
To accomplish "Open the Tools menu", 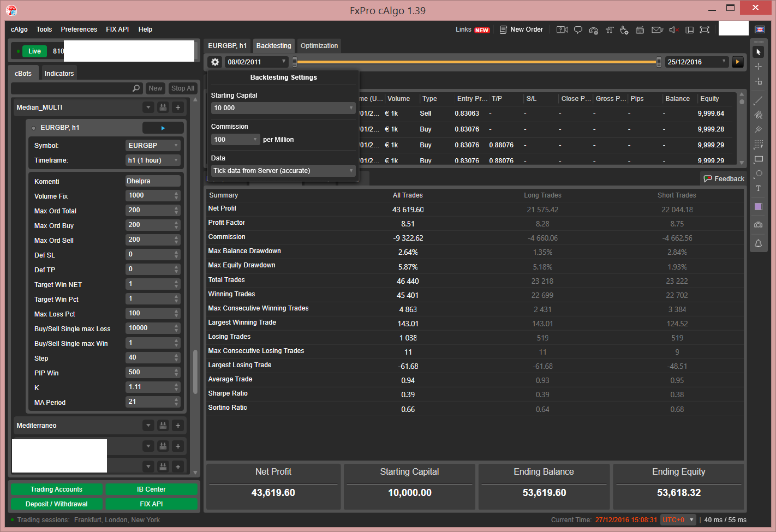I will point(44,29).
